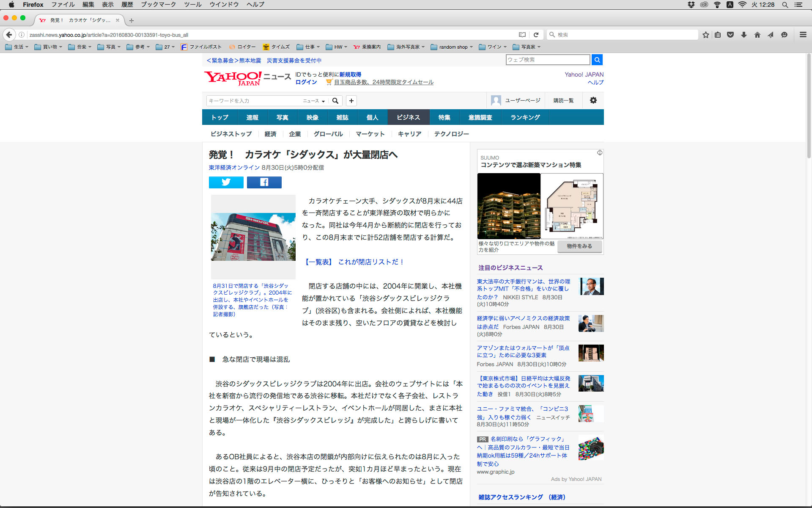Expand the ニュース search category dropdown
812x508 pixels.
click(314, 101)
